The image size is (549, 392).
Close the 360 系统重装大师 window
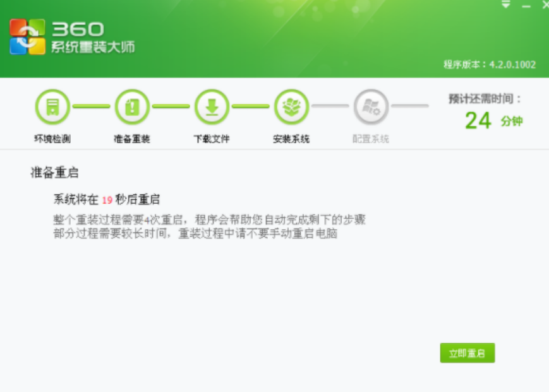[x=545, y=4]
